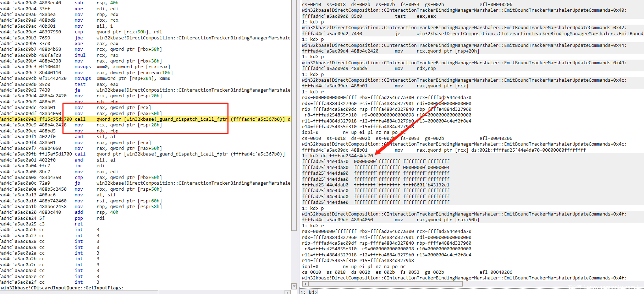The width and height of the screenshot is (644, 294).
Task: Click the disassembly pane's scroll-down arrow
Action: [294, 286]
